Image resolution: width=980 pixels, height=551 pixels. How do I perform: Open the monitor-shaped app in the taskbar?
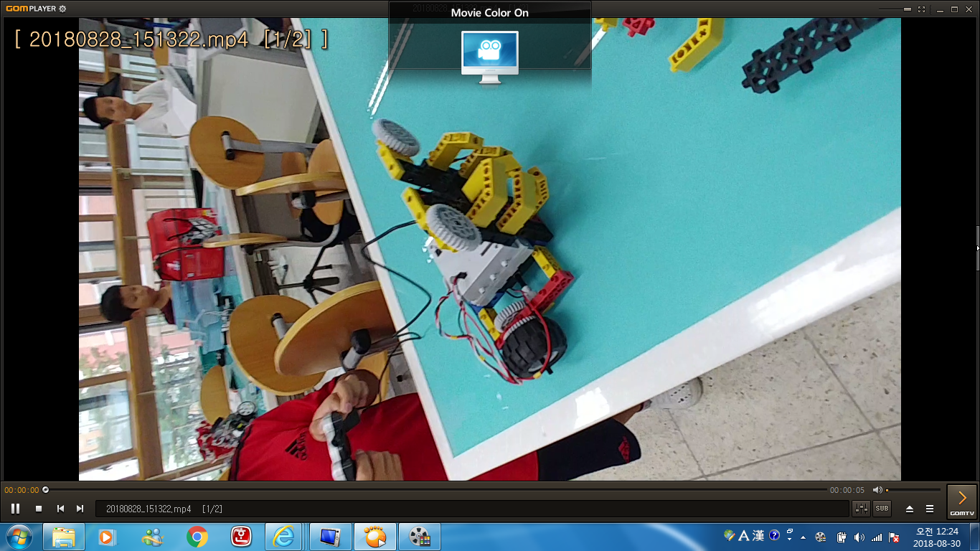click(330, 537)
